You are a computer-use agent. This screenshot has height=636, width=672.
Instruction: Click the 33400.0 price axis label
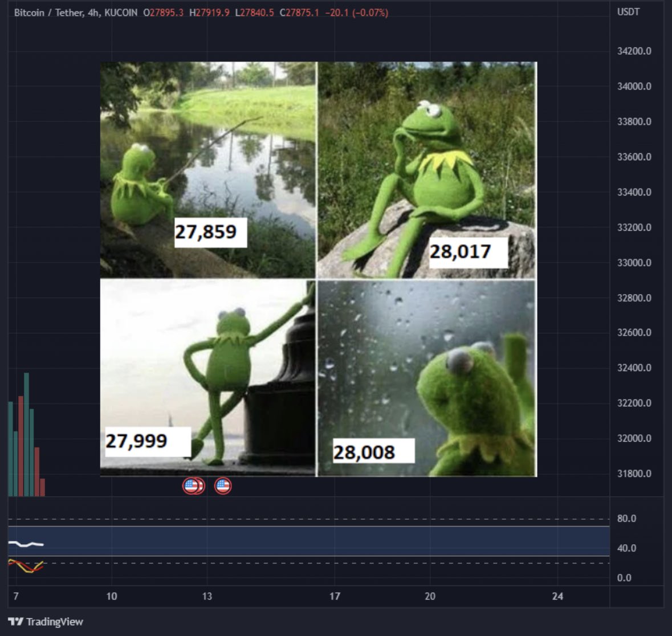(634, 192)
